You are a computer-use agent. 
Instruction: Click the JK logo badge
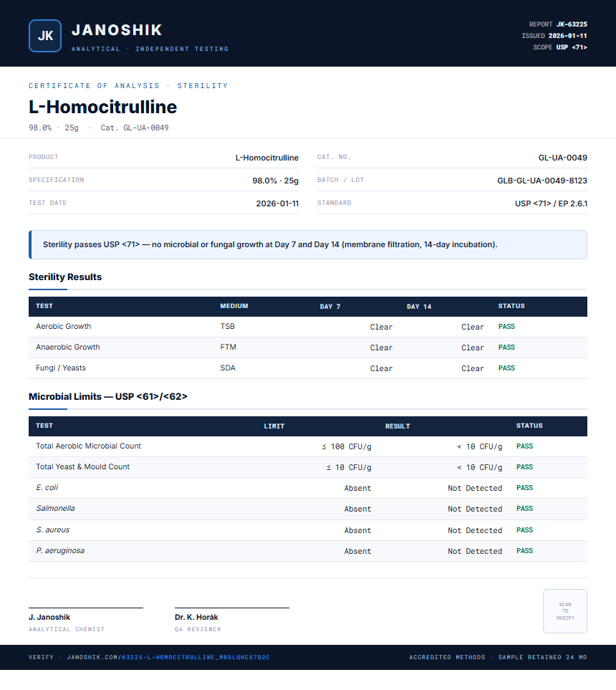pyautogui.click(x=45, y=36)
